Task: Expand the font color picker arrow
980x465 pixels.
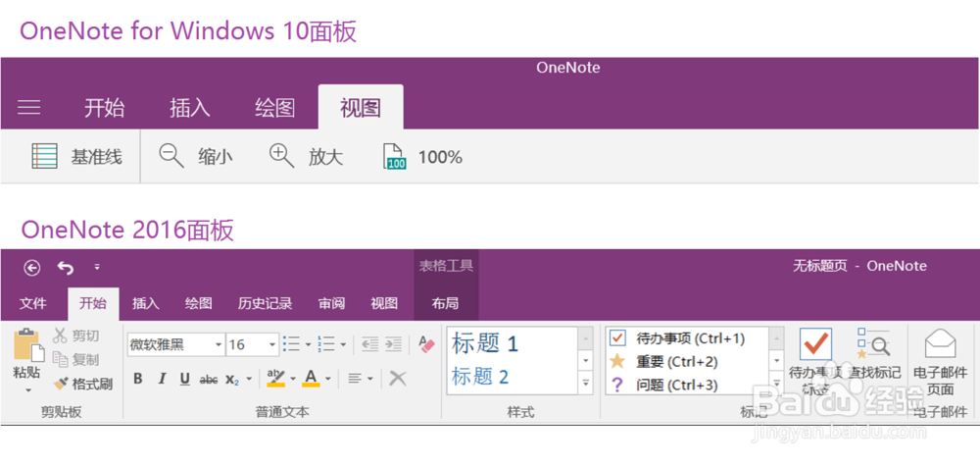Action: (x=328, y=380)
